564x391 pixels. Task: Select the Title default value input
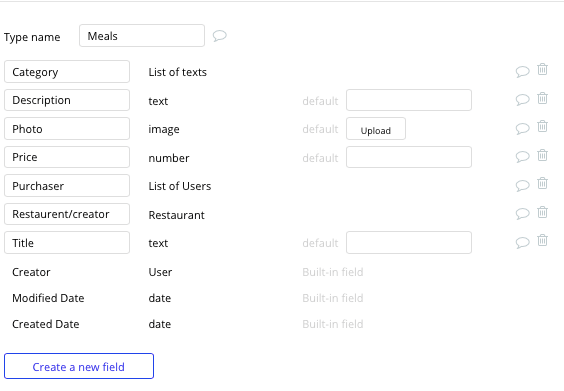[x=409, y=242]
